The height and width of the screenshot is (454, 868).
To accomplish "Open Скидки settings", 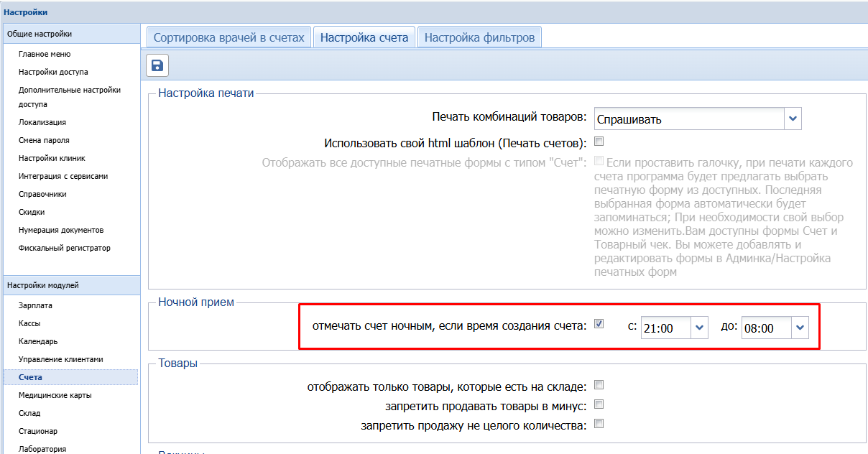I will [x=32, y=212].
